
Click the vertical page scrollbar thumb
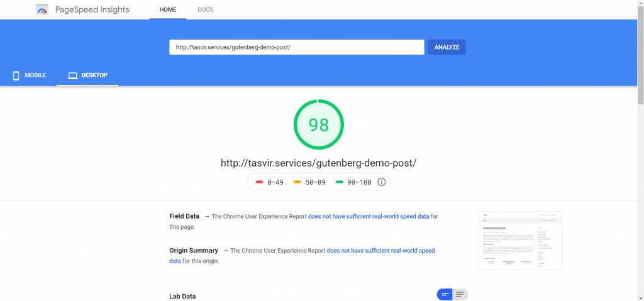[x=640, y=55]
